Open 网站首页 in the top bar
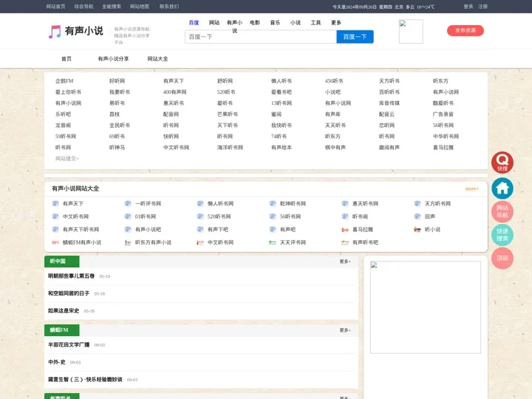This screenshot has width=532, height=399. click(x=55, y=7)
